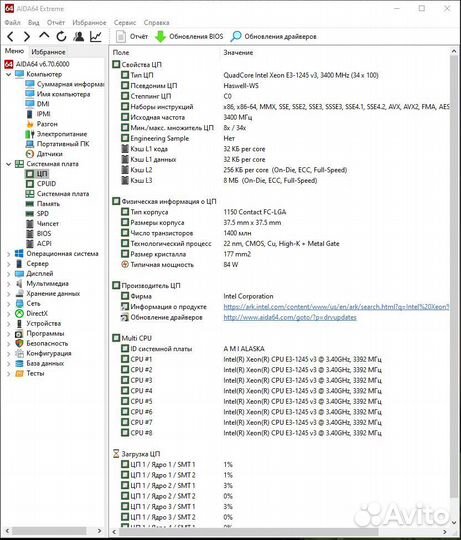Click the tree panel horizontal scrollbar
This screenshot has width=461, height=540.
(x=48, y=531)
